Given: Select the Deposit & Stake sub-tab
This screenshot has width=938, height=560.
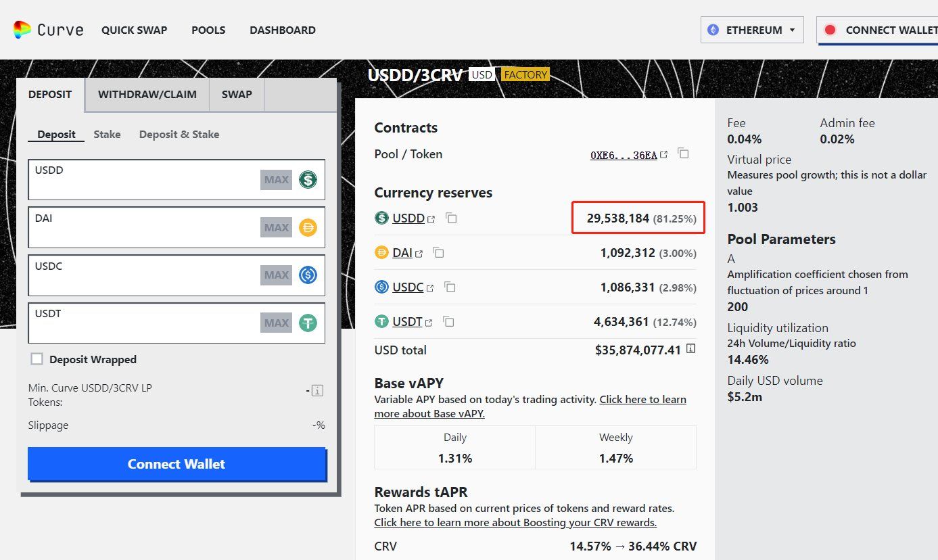Looking at the screenshot, I should point(179,134).
